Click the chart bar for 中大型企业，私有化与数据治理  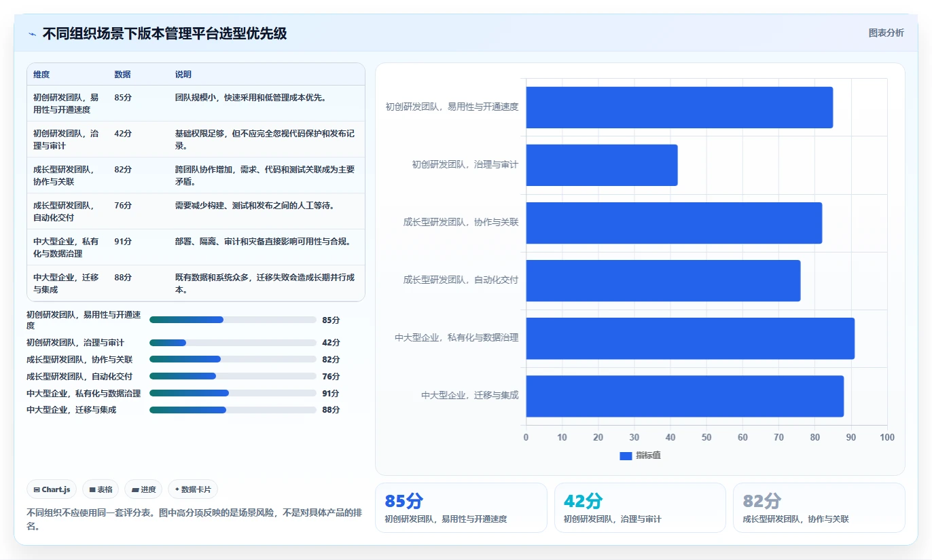(690, 338)
